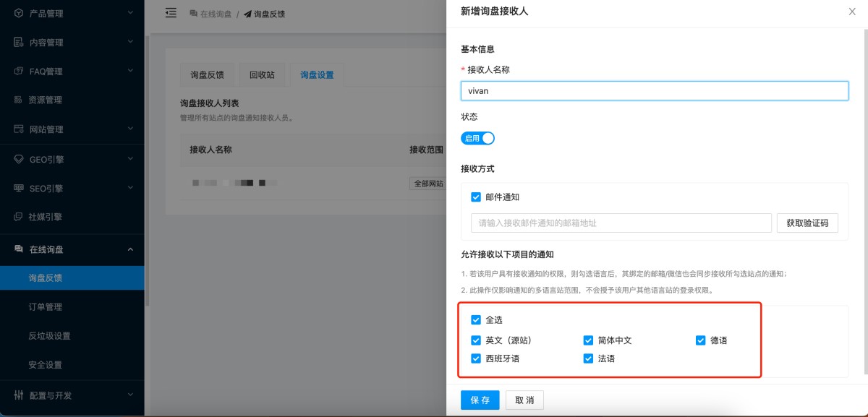Uncheck the 邮件通知 checkbox
This screenshot has height=417, width=868.
click(476, 197)
